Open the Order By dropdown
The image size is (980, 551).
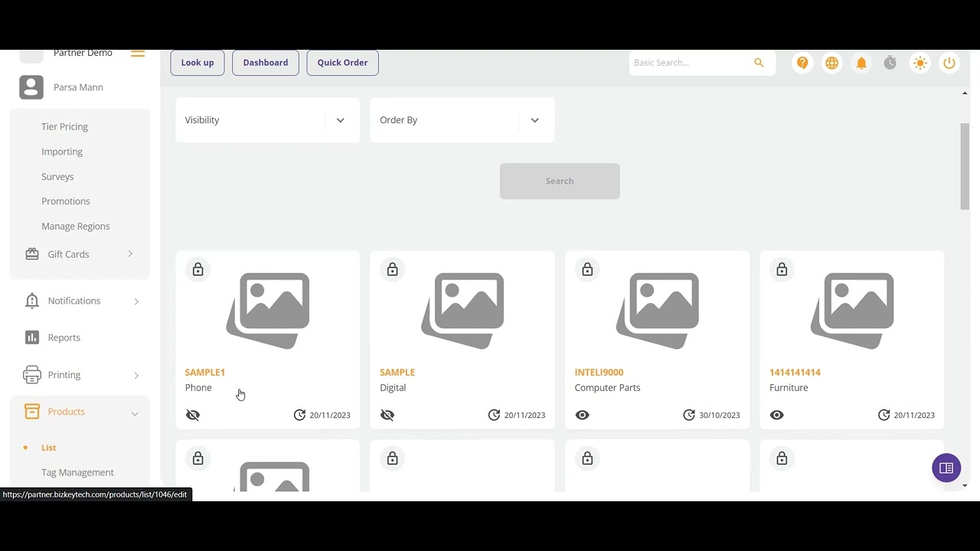(x=462, y=120)
